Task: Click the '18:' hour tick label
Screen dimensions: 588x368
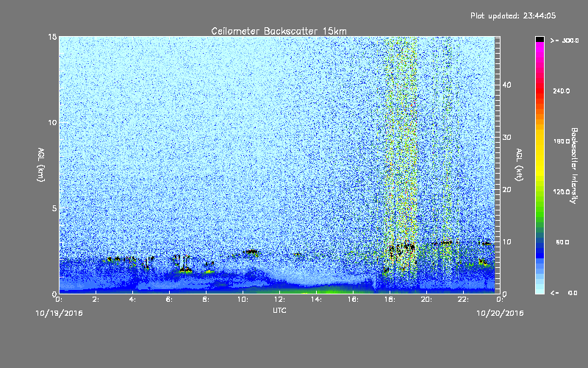Action: click(x=390, y=300)
